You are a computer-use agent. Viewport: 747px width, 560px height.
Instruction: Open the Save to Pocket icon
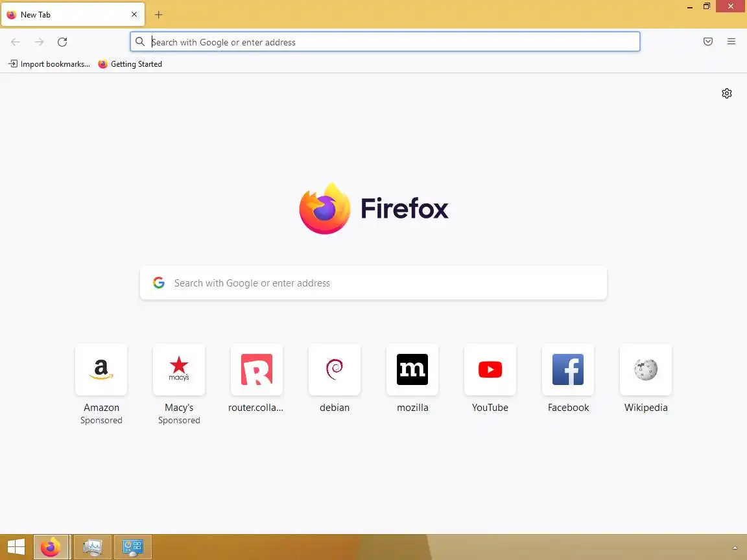click(708, 41)
